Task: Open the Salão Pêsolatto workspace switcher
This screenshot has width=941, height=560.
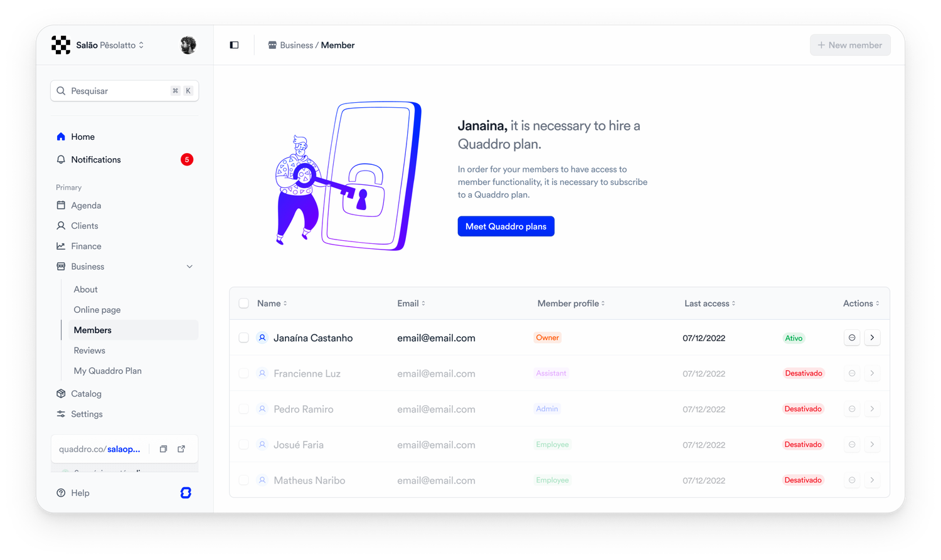Action: pos(110,45)
